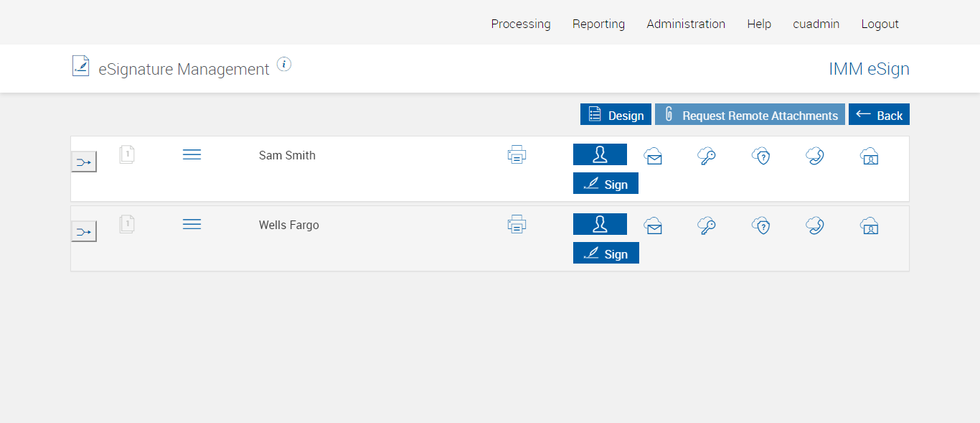Click the cloud video person icon for Sam Smith
This screenshot has height=423, width=980.
(869, 156)
